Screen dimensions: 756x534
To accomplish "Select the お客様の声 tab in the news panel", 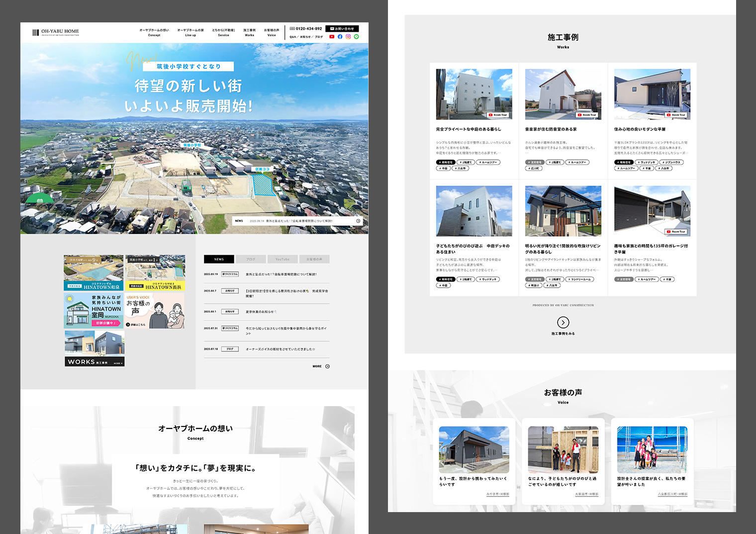I will click(314, 259).
